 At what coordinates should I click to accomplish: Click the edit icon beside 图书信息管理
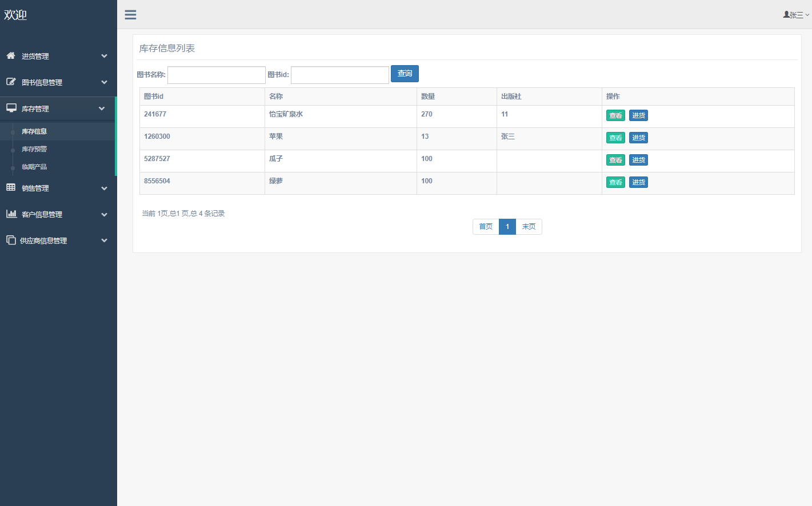[x=11, y=82]
